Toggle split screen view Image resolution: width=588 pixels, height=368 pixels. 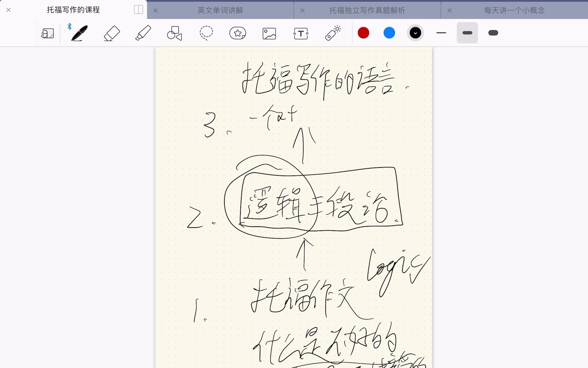[x=138, y=10]
